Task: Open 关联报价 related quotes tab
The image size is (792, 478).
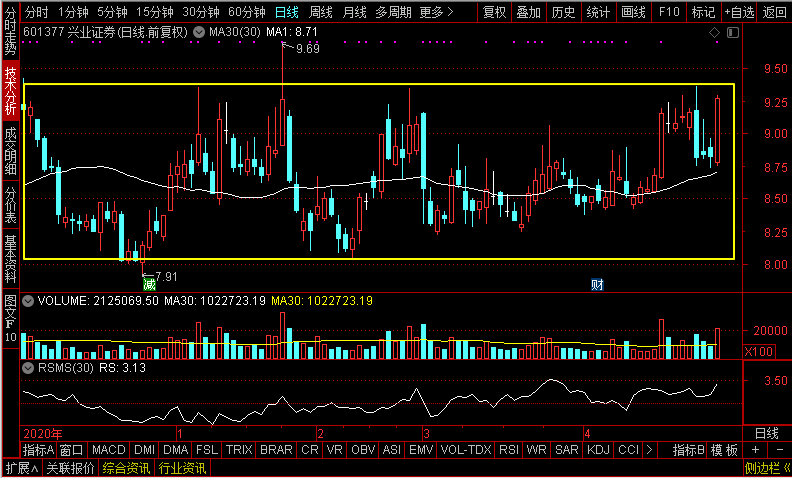Action: click(70, 468)
